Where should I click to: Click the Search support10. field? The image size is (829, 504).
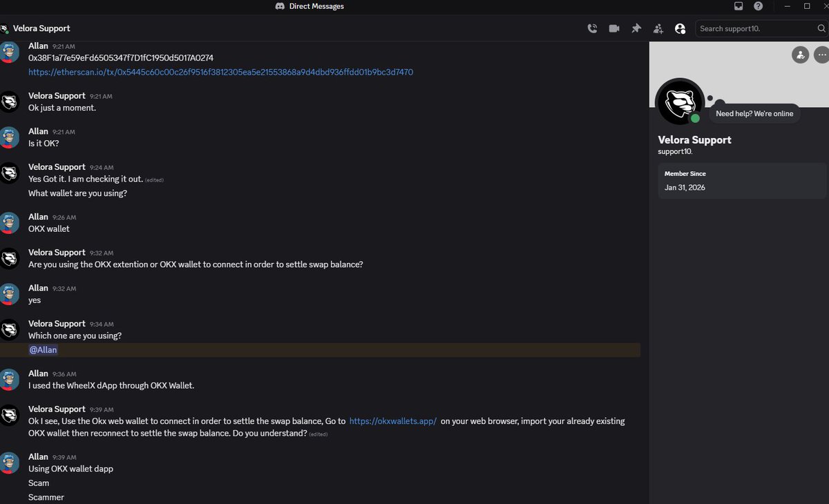(x=761, y=28)
